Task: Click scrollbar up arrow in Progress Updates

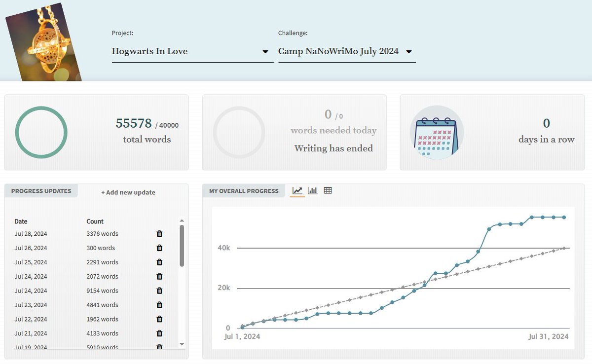Action: pos(182,221)
